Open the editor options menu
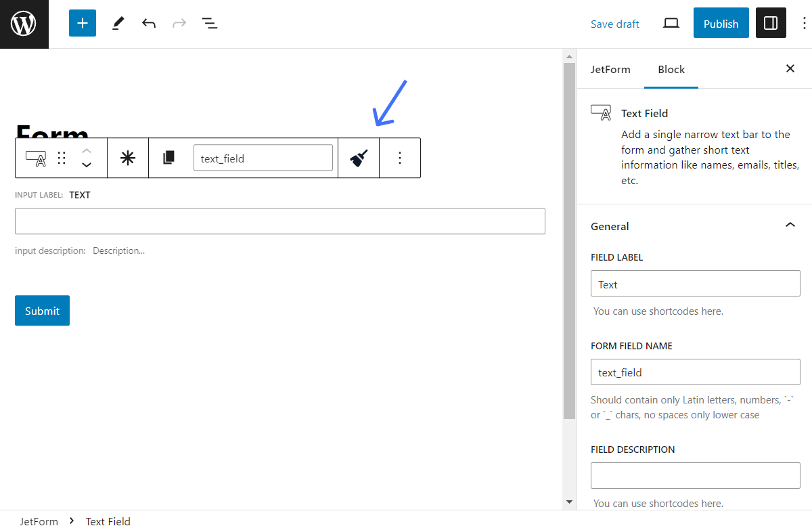Screen dimensions: 812x528 click(803, 22)
